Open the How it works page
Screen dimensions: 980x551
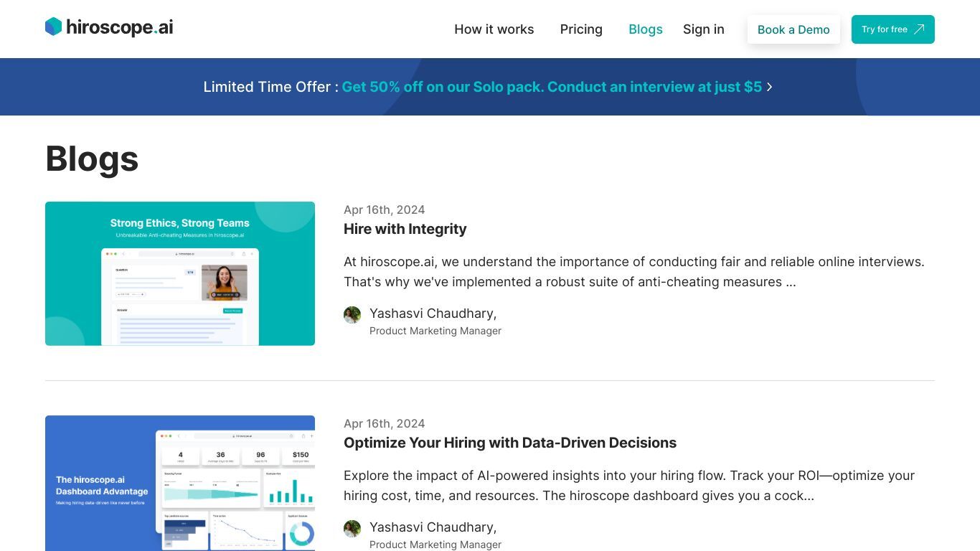494,29
